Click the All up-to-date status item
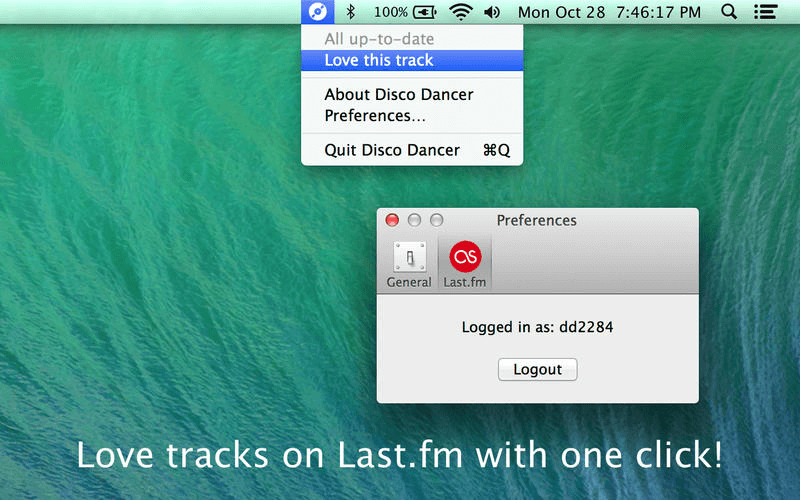800x500 pixels. pos(412,39)
